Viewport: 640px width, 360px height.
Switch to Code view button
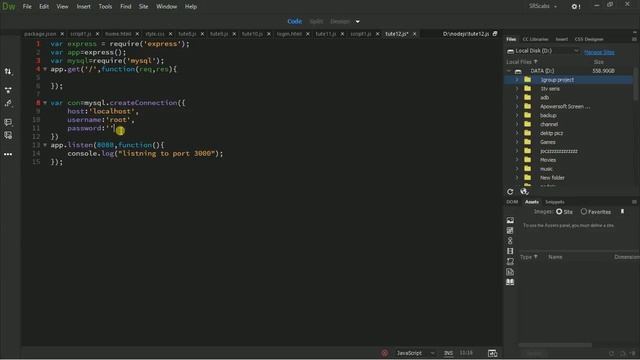(295, 21)
